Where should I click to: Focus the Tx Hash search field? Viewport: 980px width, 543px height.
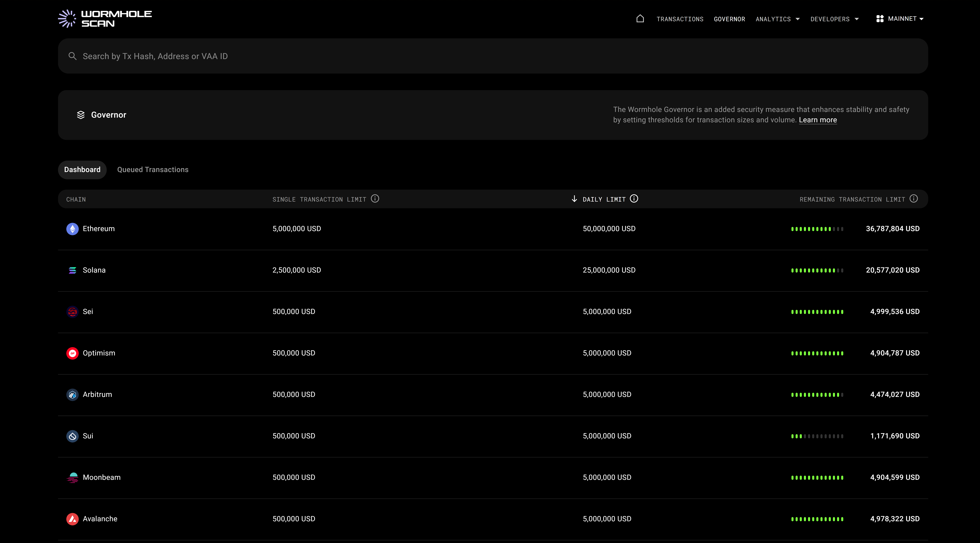[493, 56]
